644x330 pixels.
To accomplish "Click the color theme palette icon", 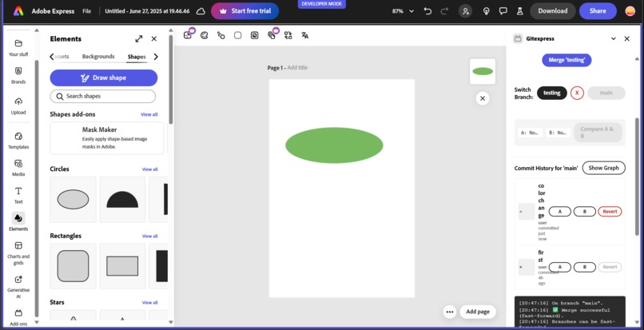I will click(204, 35).
